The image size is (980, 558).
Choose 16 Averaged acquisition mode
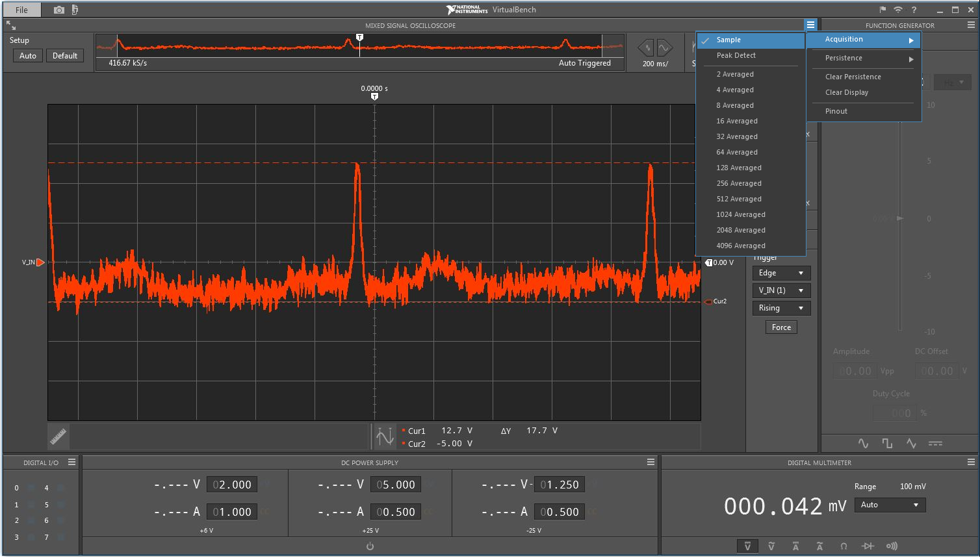(737, 121)
